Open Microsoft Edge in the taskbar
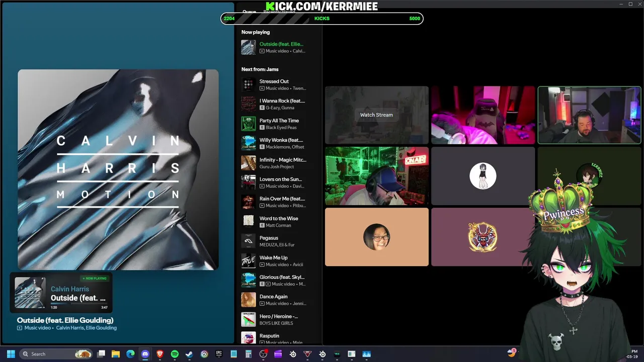 130,354
